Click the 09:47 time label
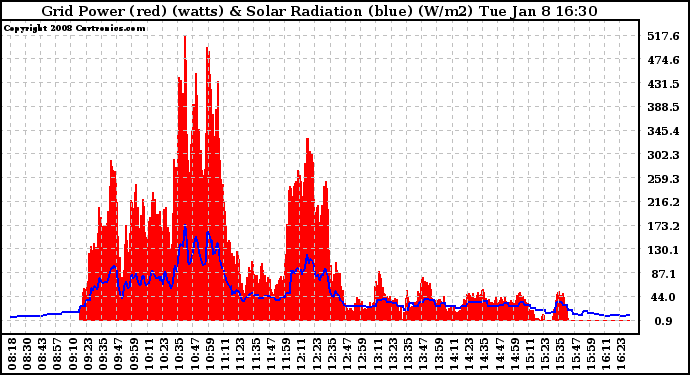Screen dimensions: 690x375 tap(118, 354)
